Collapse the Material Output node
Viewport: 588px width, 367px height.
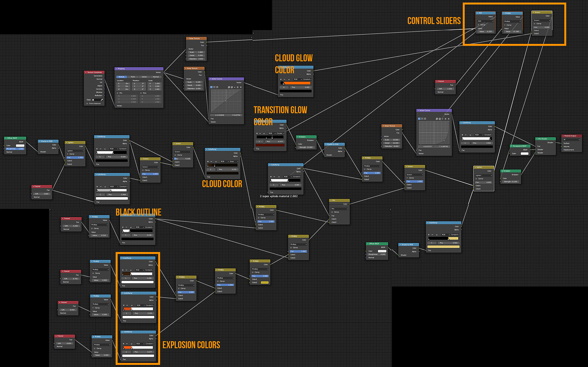click(563, 136)
